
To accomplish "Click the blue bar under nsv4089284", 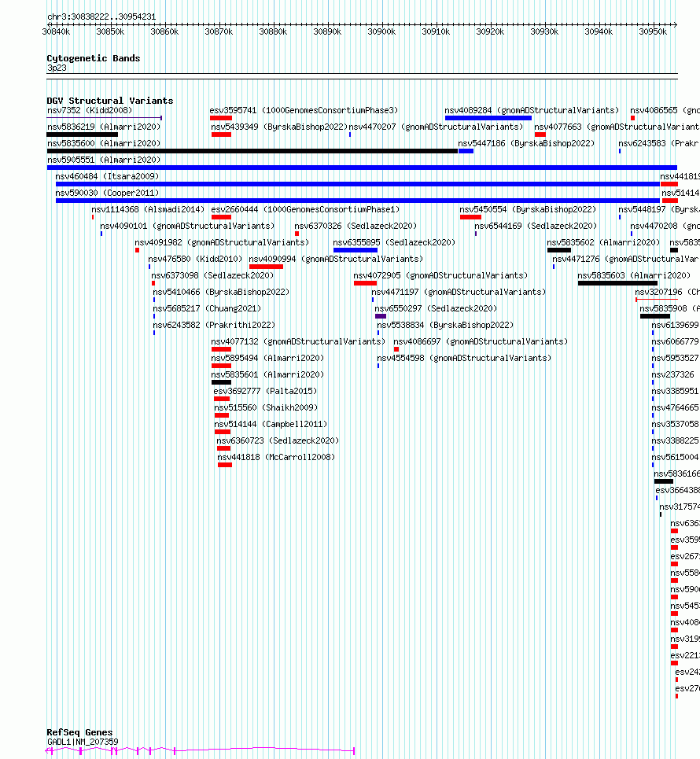I will tap(488, 118).
